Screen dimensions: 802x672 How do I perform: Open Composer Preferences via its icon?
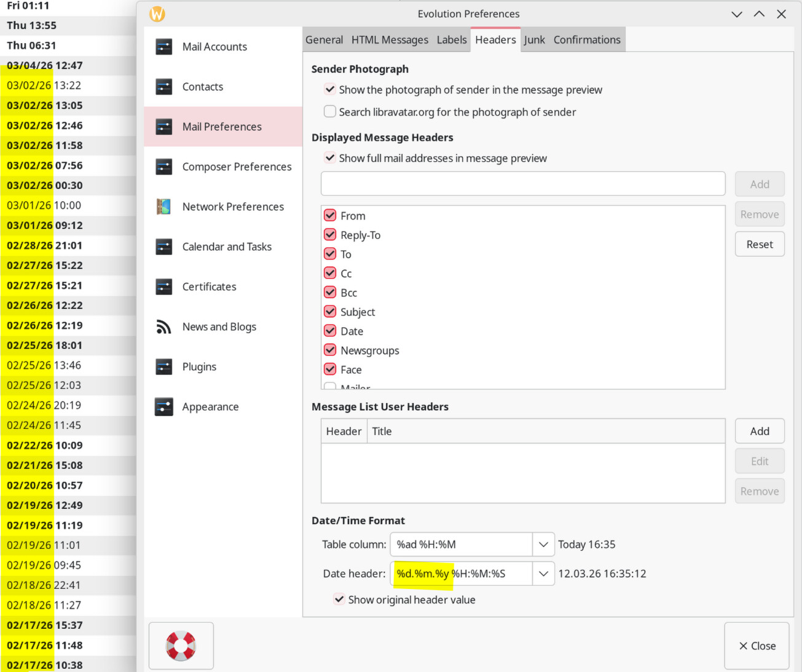point(164,167)
